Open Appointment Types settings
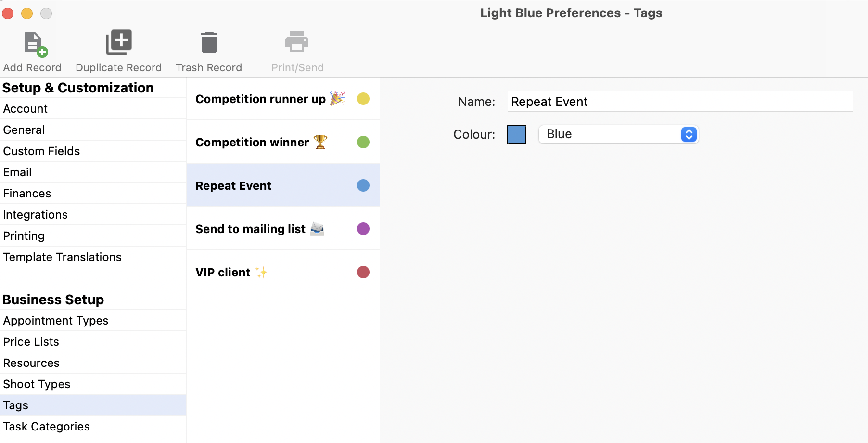The width and height of the screenshot is (868, 443). pos(93,321)
